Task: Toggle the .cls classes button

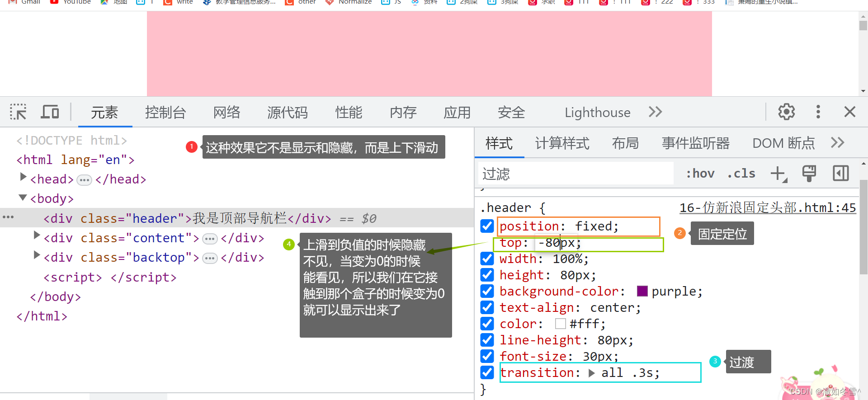Action: pos(741,174)
